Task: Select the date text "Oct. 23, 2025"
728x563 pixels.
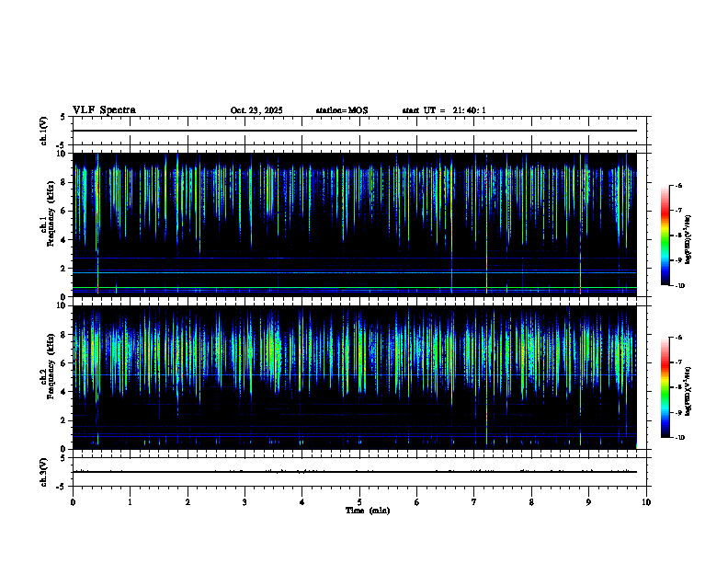Action: pyautogui.click(x=256, y=110)
